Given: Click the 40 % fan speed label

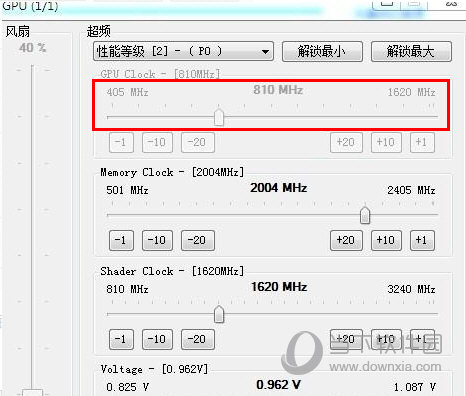Looking at the screenshot, I should coord(32,48).
